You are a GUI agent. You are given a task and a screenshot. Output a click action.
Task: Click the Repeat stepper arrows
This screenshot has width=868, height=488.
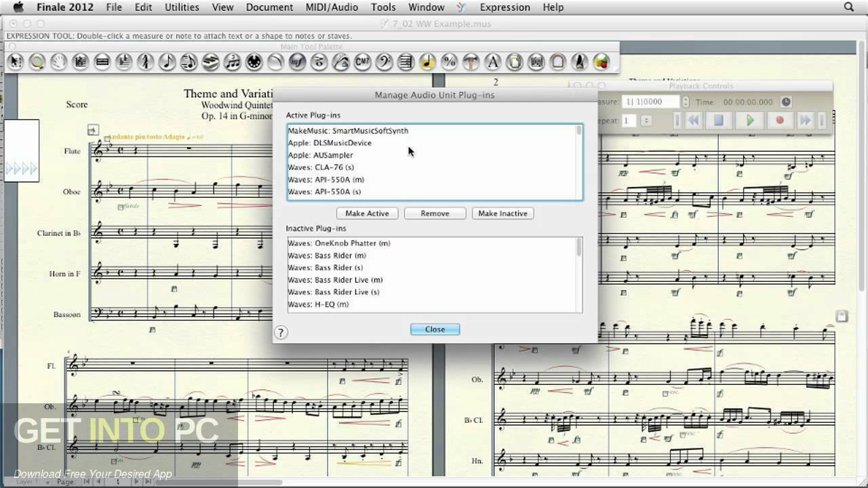pyautogui.click(x=646, y=121)
